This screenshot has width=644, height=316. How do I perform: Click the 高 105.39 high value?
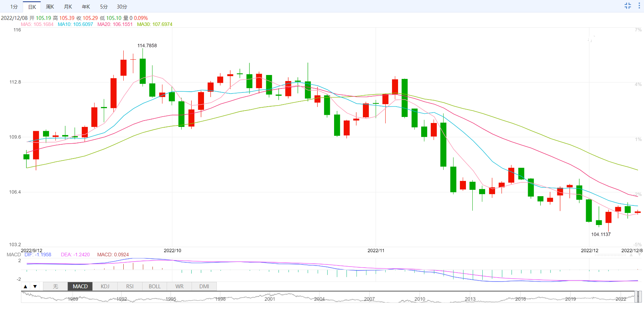tap(64, 18)
